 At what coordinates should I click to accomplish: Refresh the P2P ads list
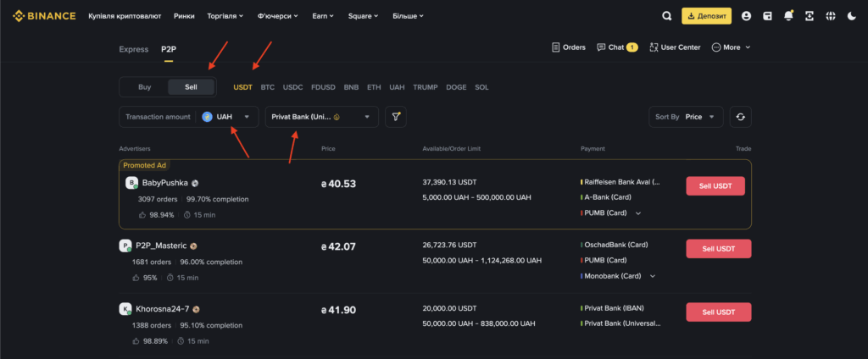[740, 117]
